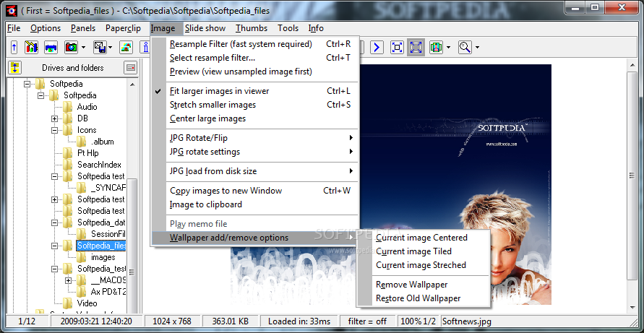Select the Pt Hlp folder in tree

pos(88,153)
